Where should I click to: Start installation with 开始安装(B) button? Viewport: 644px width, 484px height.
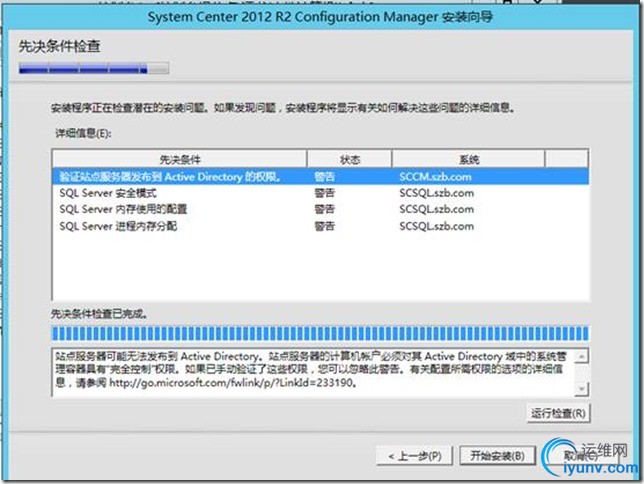[x=497, y=456]
